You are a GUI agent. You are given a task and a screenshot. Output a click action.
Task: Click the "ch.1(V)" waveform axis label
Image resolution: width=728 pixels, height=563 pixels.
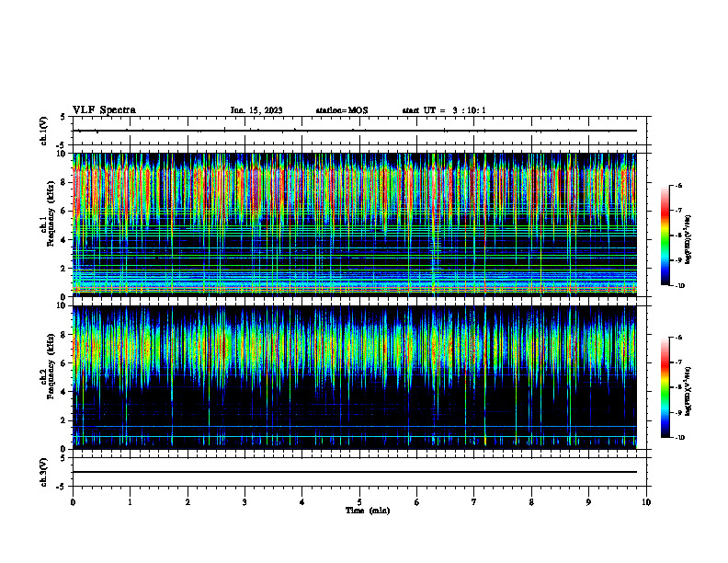click(x=43, y=131)
